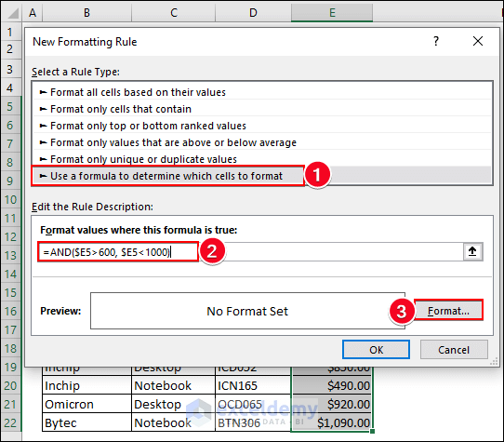Select row 13 header
The height and width of the screenshot is (442, 504).
(10, 255)
